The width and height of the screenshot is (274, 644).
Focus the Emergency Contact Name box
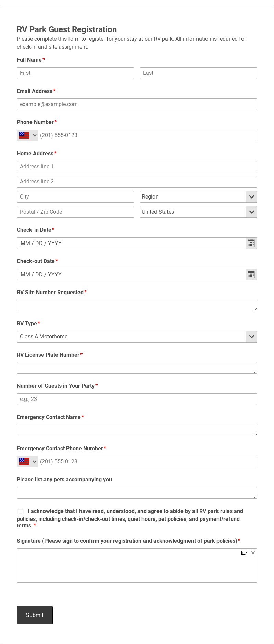137,430
